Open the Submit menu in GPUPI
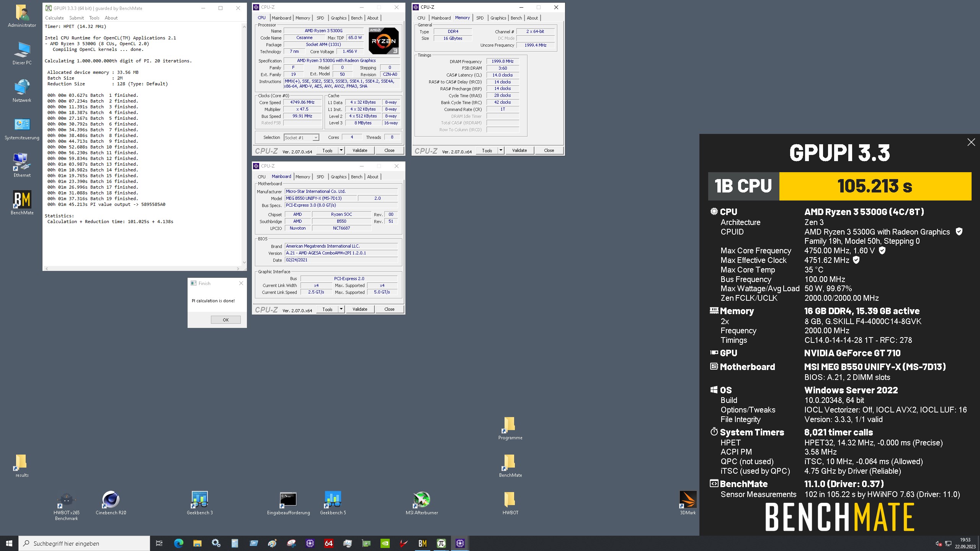Image resolution: width=980 pixels, height=551 pixels. (x=77, y=18)
